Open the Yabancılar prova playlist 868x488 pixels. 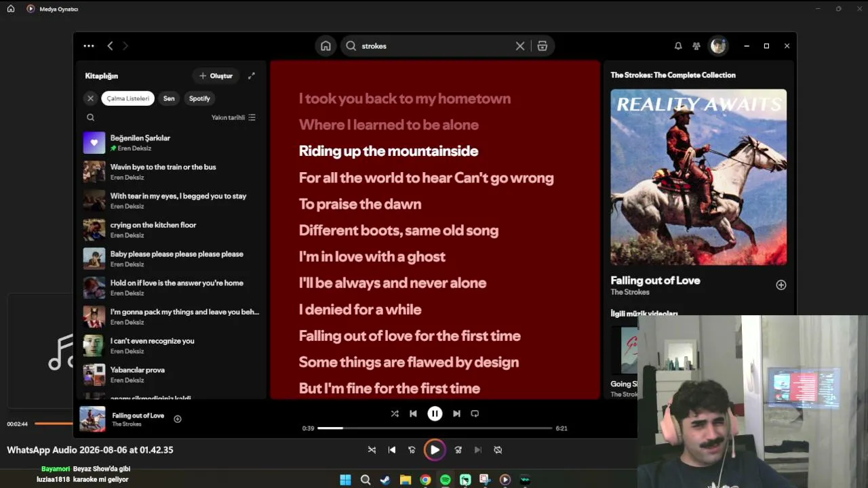pyautogui.click(x=171, y=375)
